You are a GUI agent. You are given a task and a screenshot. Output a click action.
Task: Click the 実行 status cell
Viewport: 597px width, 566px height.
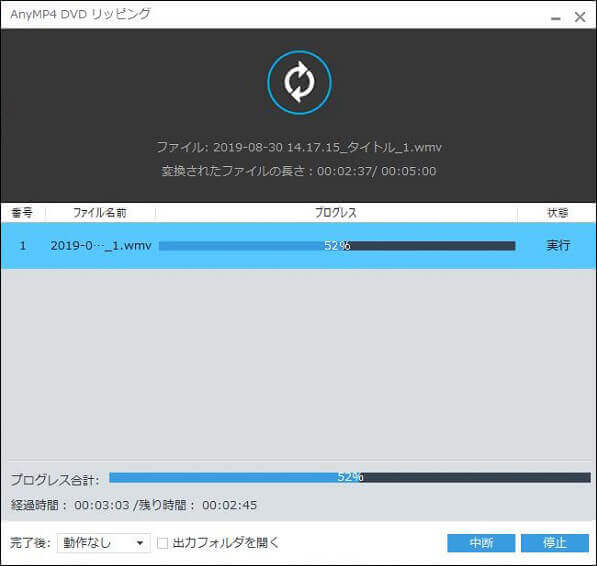click(558, 246)
